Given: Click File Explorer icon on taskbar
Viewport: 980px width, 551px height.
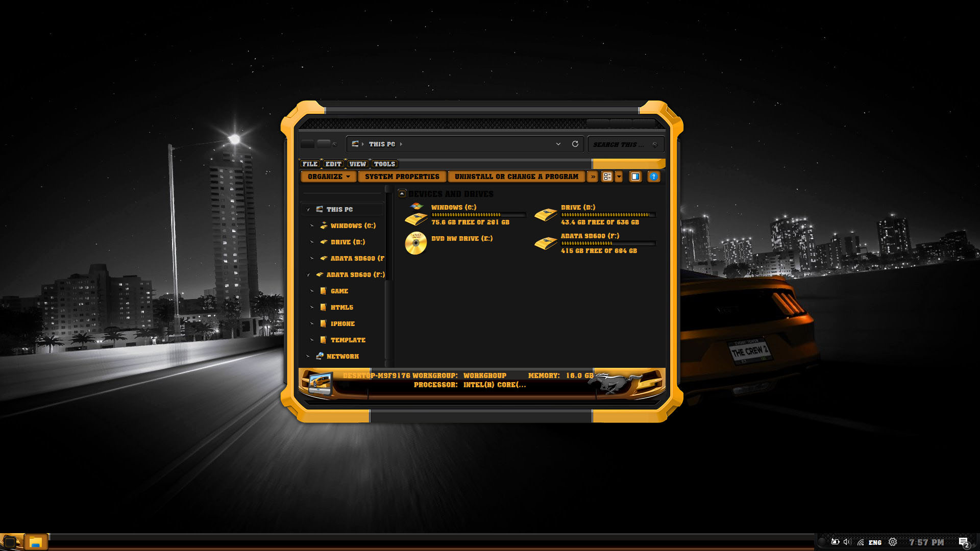Looking at the screenshot, I should pyautogui.click(x=35, y=542).
